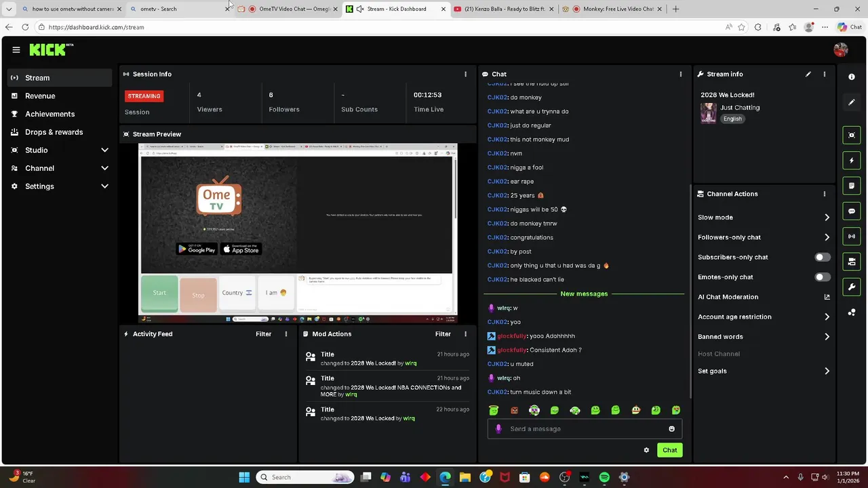Screen dimensions: 868x488
Task: Open Activity Feed three-dot menu
Action: (286, 333)
